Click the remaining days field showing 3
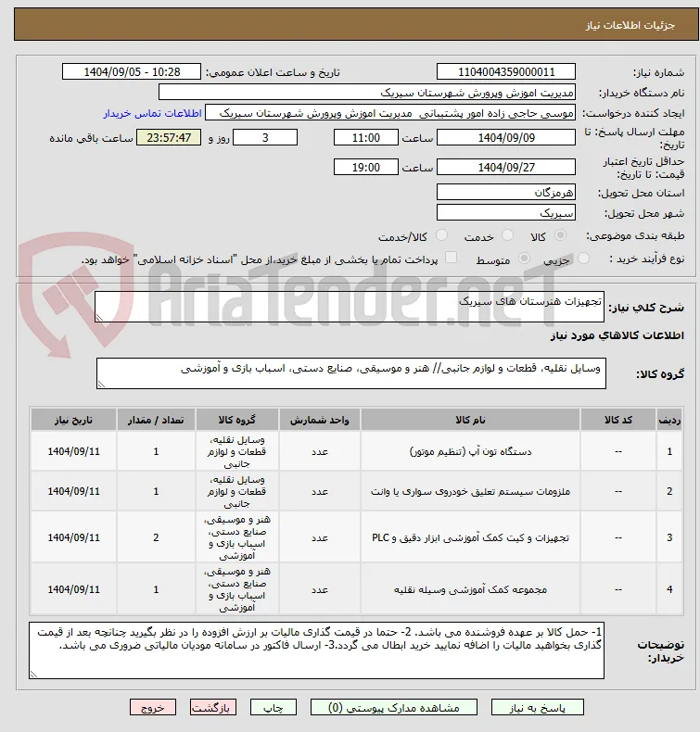The height and width of the screenshot is (732, 700). pyautogui.click(x=265, y=138)
